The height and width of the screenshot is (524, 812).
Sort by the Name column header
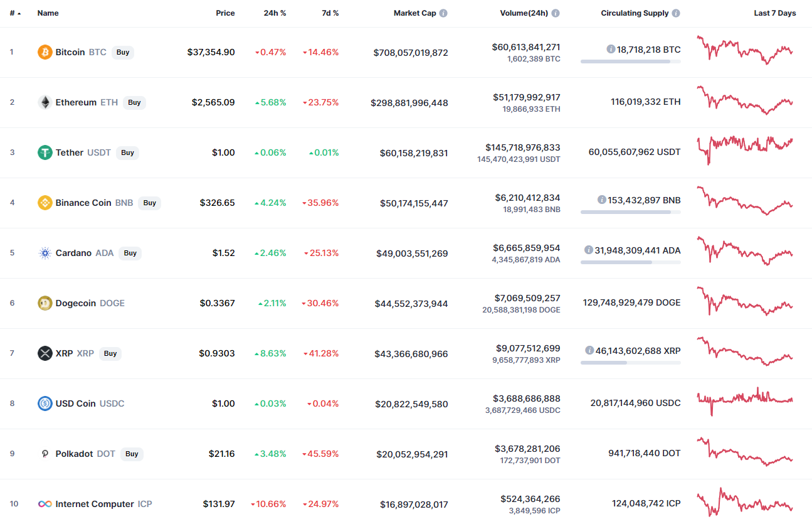pyautogui.click(x=48, y=13)
